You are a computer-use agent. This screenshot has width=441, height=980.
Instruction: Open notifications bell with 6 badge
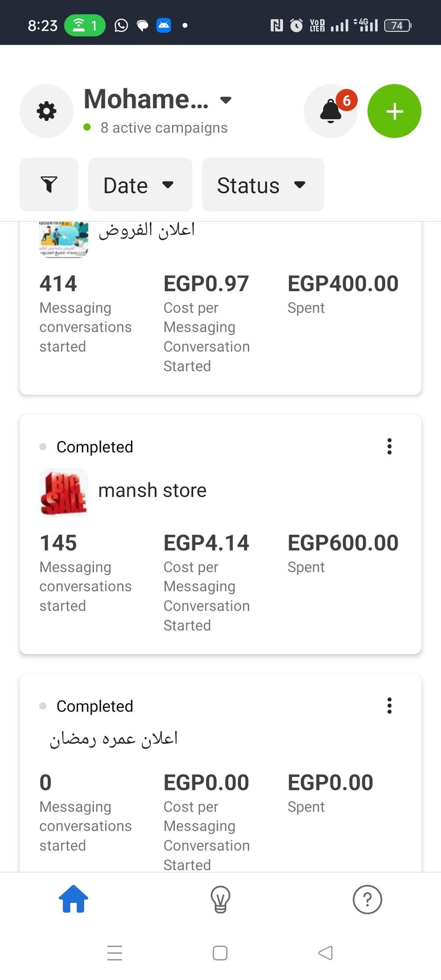pos(331,111)
